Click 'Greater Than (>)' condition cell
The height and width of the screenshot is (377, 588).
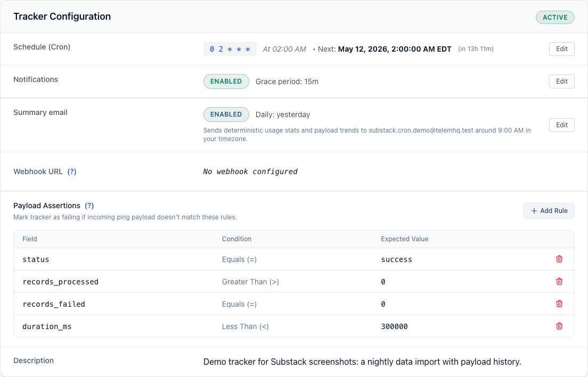pyautogui.click(x=250, y=282)
